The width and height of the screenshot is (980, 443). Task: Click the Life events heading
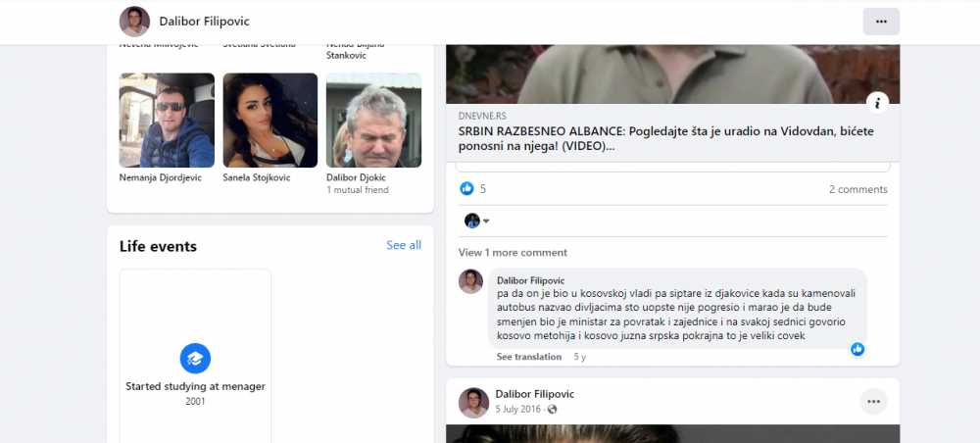click(158, 246)
